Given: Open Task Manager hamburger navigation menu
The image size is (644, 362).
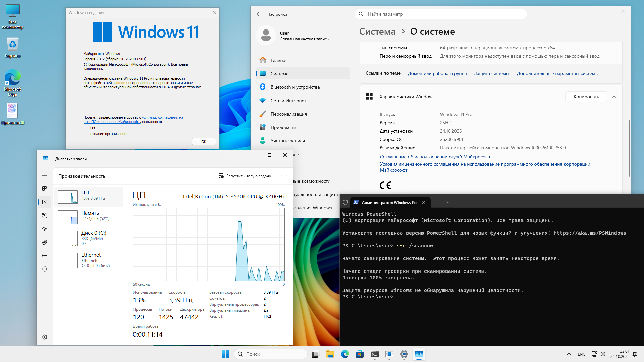Looking at the screenshot, I should pos(45,175).
